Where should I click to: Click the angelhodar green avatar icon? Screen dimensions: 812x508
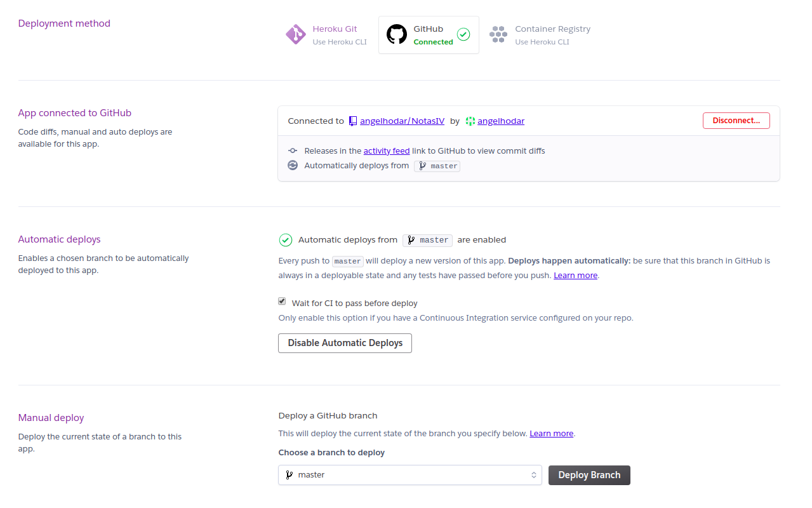pyautogui.click(x=470, y=121)
